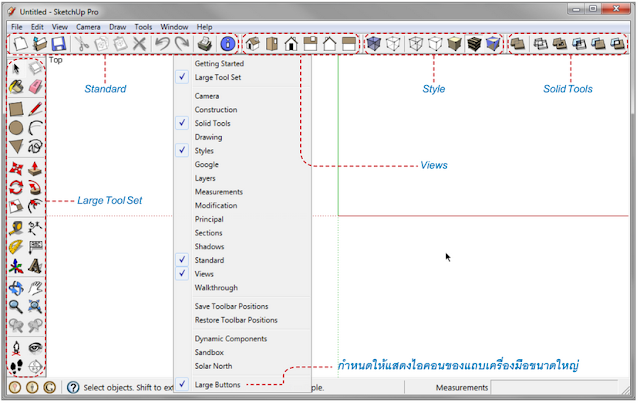This screenshot has height=403, width=640.
Task: Select the Rotate tool
Action: pyautogui.click(x=16, y=187)
